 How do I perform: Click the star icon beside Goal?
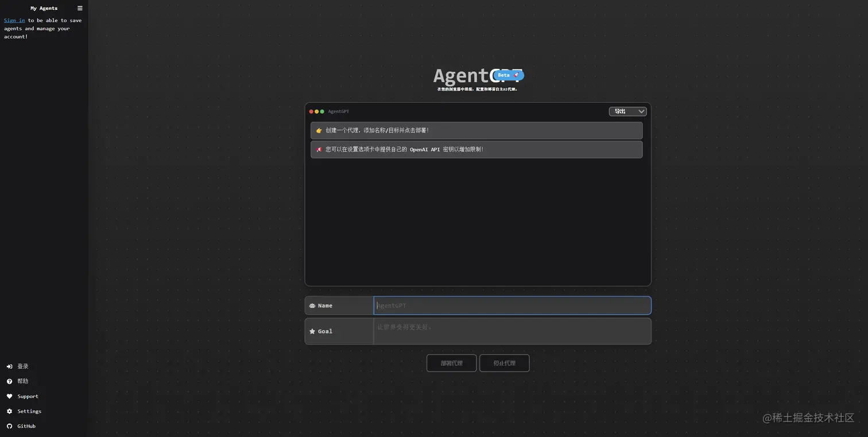(x=312, y=331)
